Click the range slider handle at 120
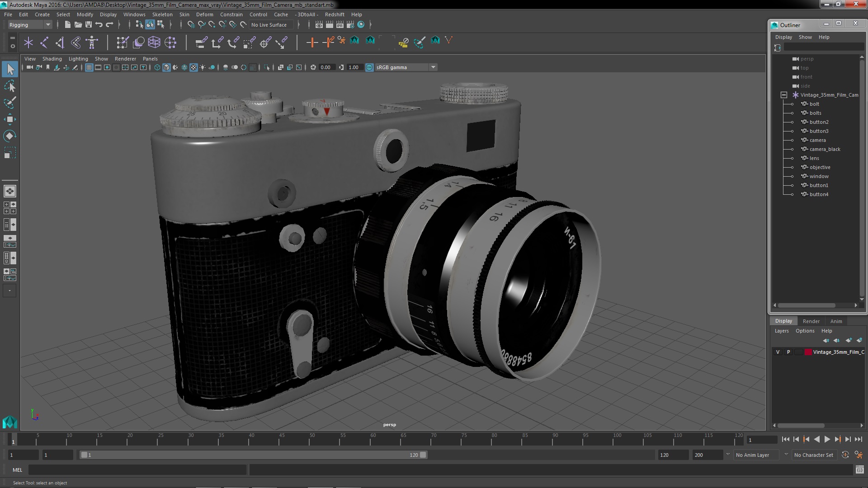The image size is (868, 488). click(x=423, y=455)
